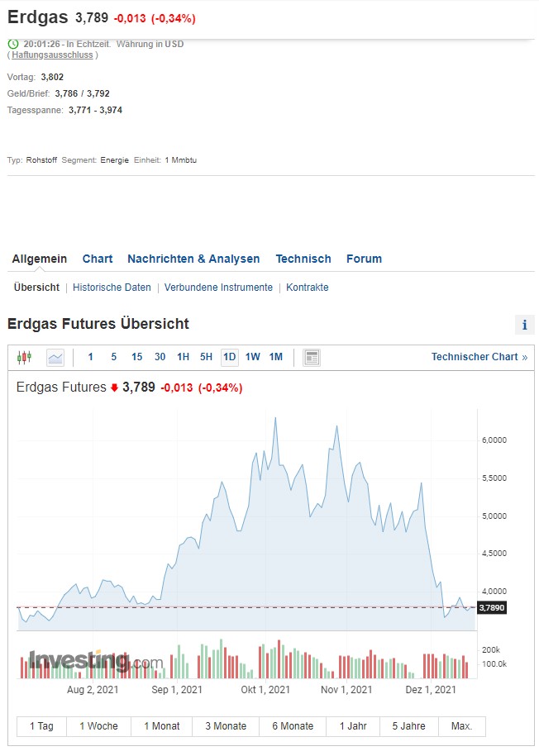
Task: Select the 1W chart interval
Action: [x=252, y=357]
